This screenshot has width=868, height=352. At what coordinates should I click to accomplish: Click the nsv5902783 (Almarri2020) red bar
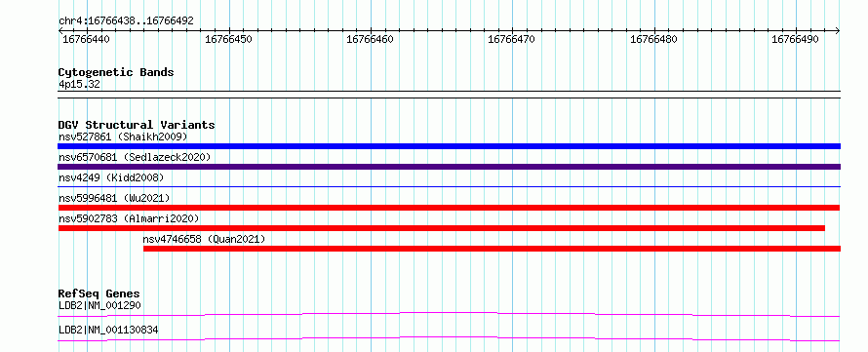click(442, 228)
